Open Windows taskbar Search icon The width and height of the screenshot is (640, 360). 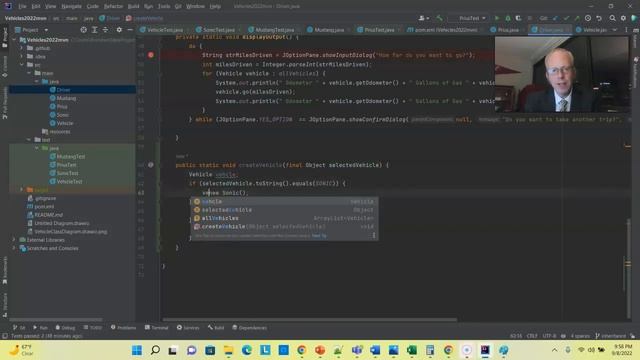(155, 350)
